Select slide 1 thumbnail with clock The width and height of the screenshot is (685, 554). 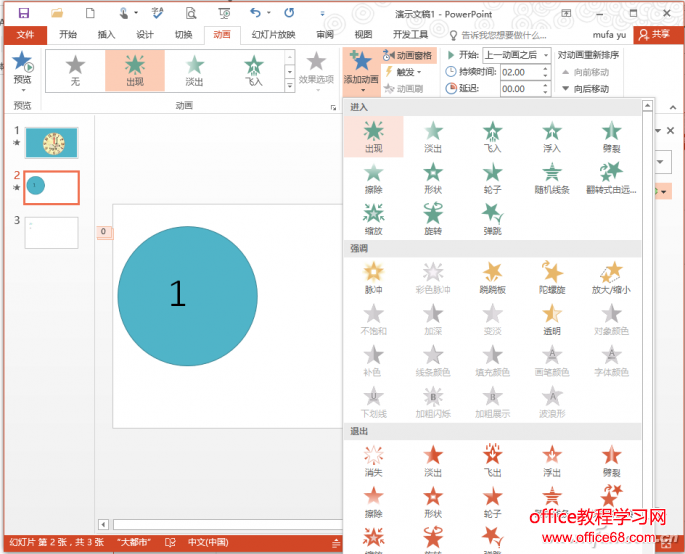pos(51,143)
